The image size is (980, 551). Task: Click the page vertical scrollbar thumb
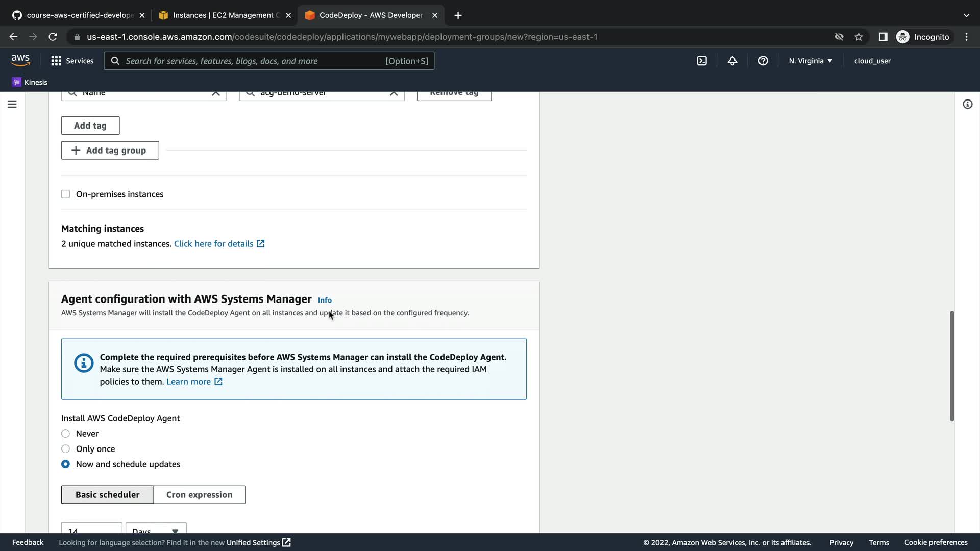click(951, 365)
